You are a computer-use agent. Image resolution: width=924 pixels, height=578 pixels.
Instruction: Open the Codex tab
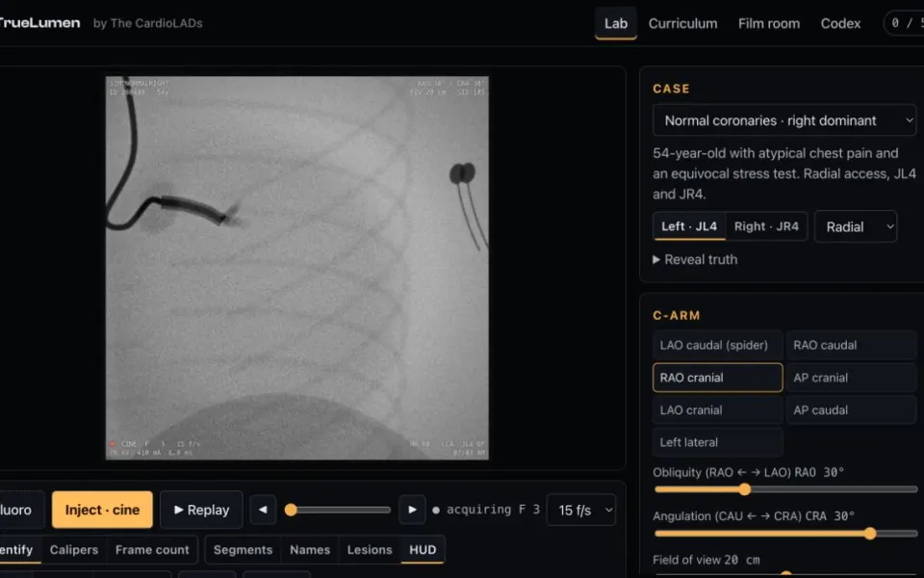pyautogui.click(x=840, y=23)
